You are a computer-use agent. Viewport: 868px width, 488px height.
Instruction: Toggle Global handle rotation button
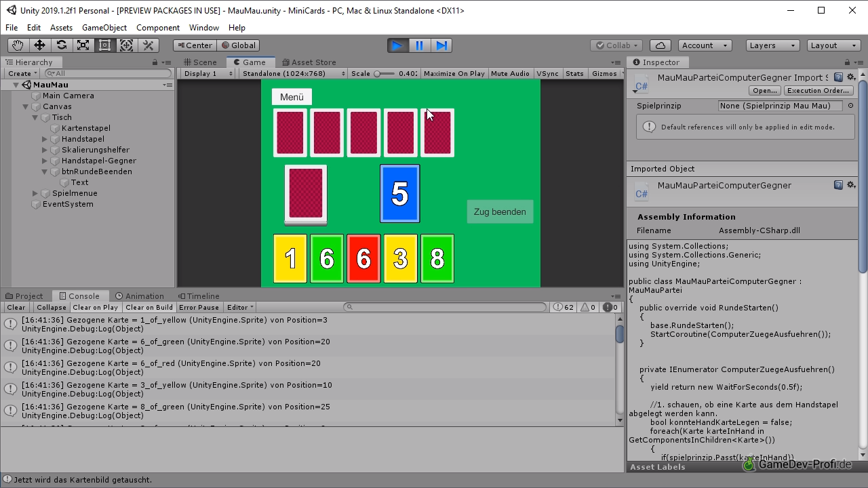click(x=238, y=45)
